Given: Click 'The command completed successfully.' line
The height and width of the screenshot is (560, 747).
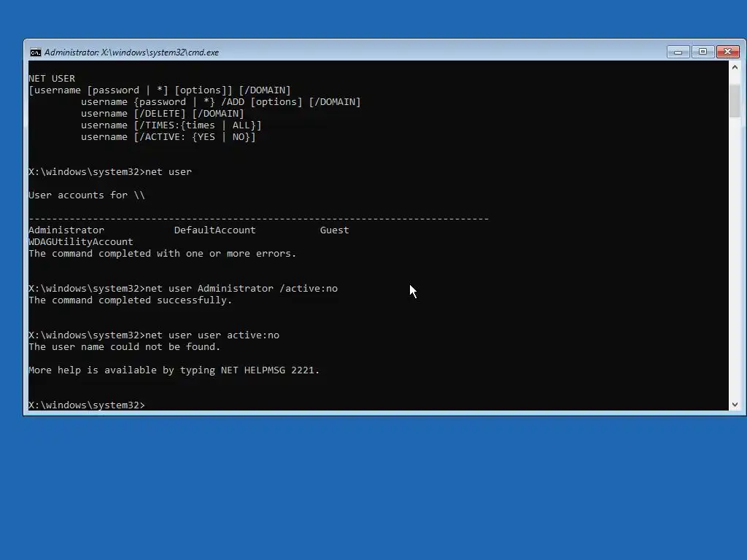Looking at the screenshot, I should pyautogui.click(x=130, y=300).
